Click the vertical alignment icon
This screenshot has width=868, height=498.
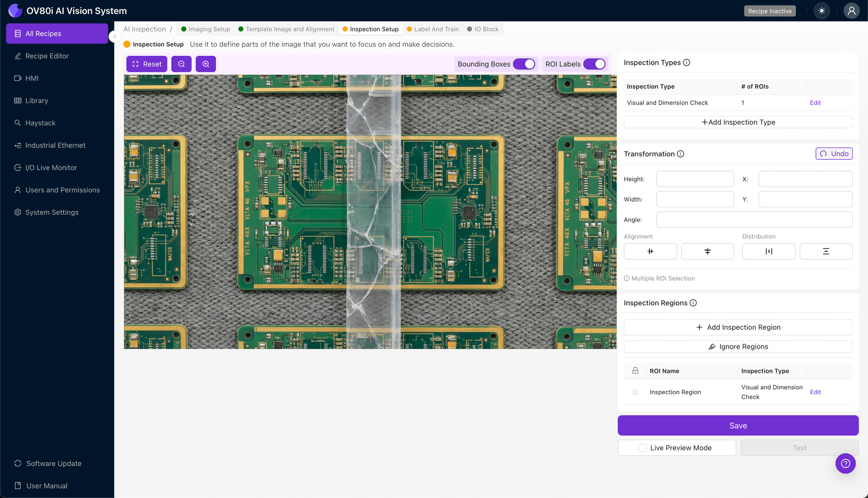(707, 251)
